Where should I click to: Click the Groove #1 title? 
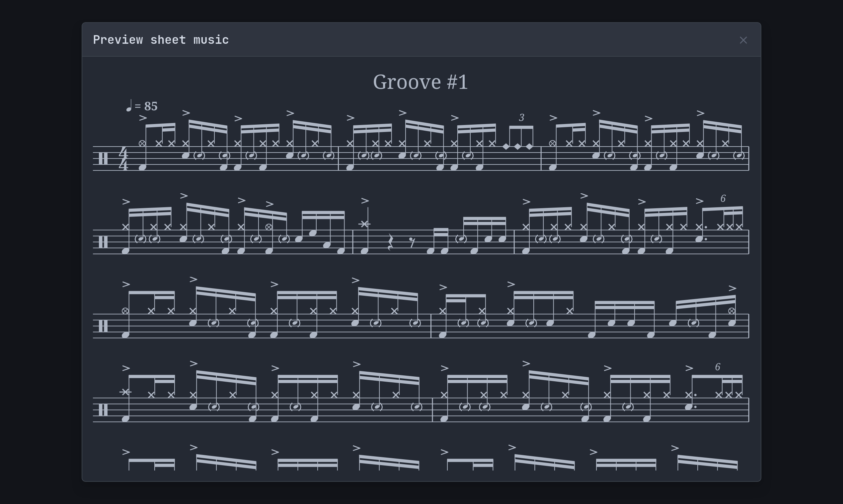[421, 82]
